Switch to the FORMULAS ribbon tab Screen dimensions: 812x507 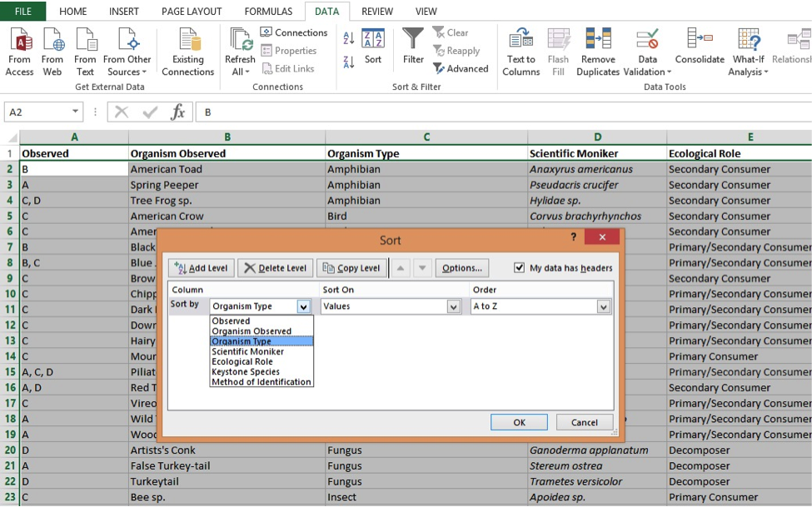pyautogui.click(x=268, y=12)
